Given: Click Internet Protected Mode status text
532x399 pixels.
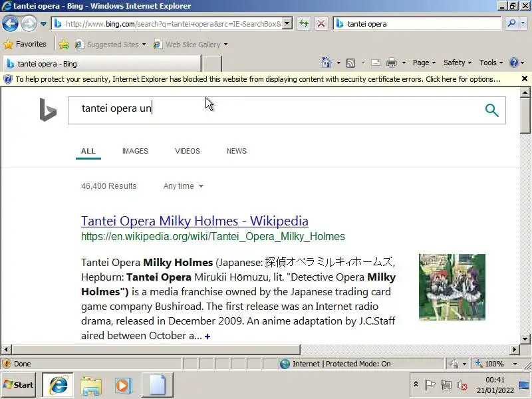Looking at the screenshot, I should coord(341,364).
